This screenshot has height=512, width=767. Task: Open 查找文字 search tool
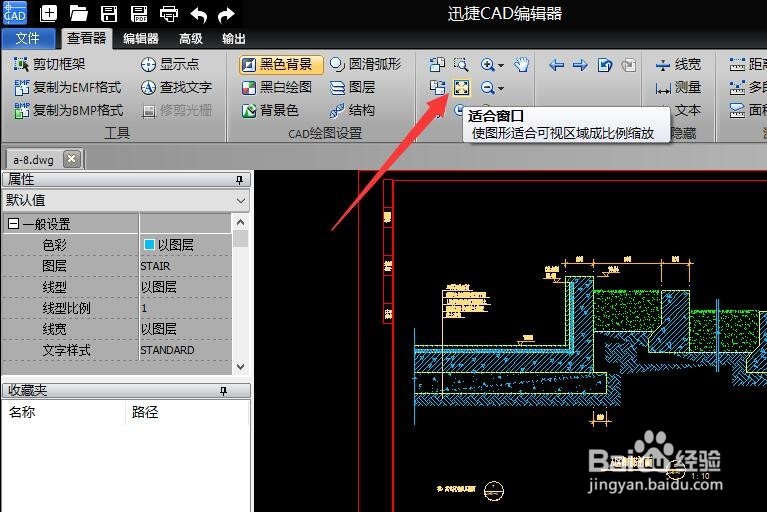click(x=176, y=87)
